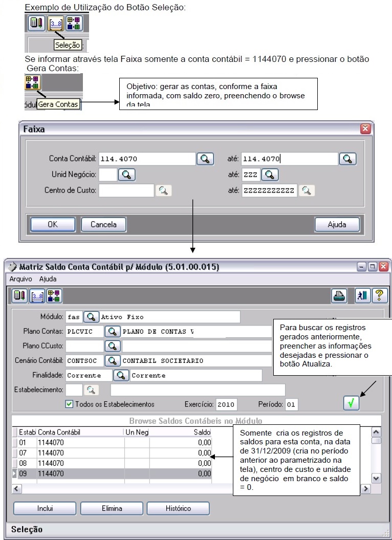Select browse row with Estab 07
392x540 pixels.
tap(112, 453)
